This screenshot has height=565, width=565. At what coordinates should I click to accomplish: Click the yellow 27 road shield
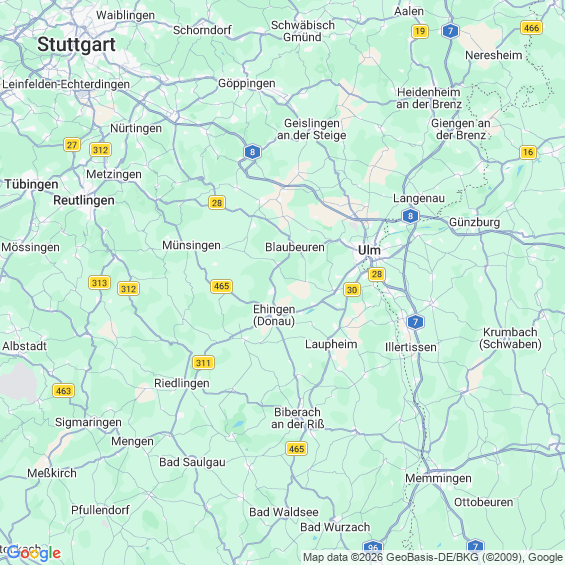pyautogui.click(x=72, y=145)
